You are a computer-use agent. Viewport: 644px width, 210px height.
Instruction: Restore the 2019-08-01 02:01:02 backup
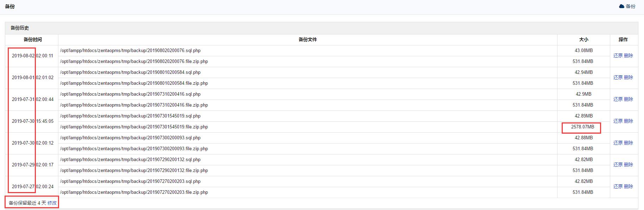pos(618,77)
